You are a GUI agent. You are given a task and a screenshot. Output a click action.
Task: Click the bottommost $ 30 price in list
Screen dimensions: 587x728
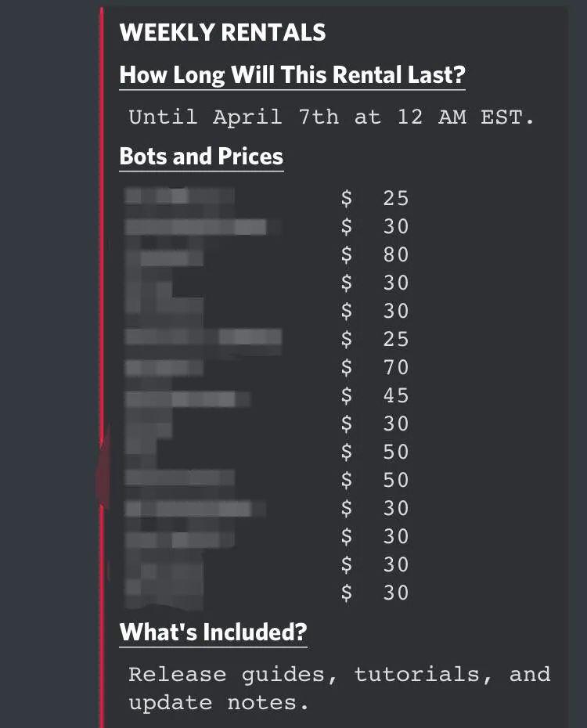[x=374, y=593]
